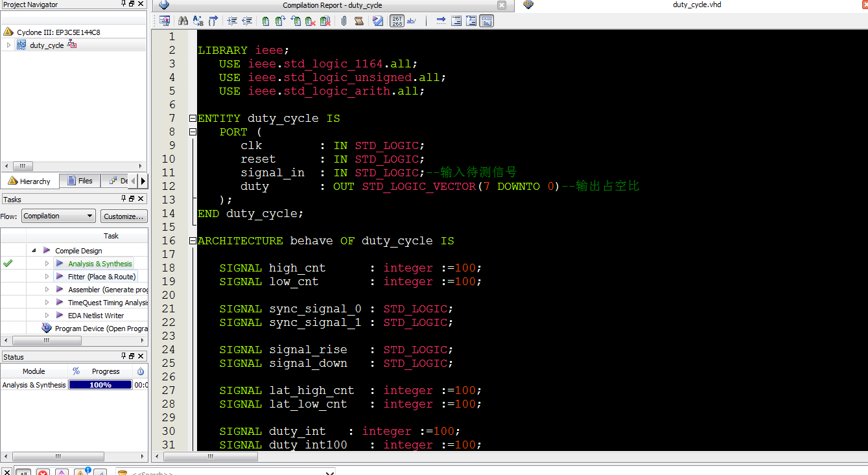This screenshot has width=868, height=475.
Task: Click the blue arrow Go To Line icon
Action: point(441,21)
